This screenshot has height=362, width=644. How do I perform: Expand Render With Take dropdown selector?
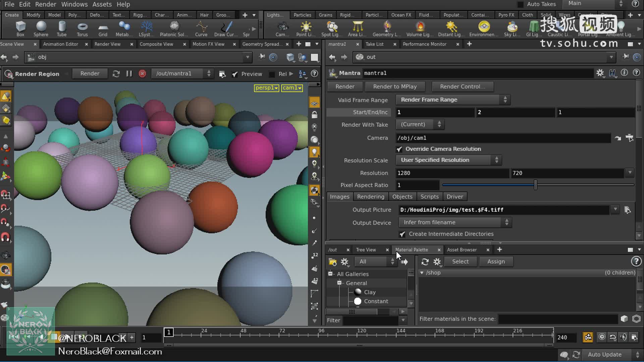[439, 124]
